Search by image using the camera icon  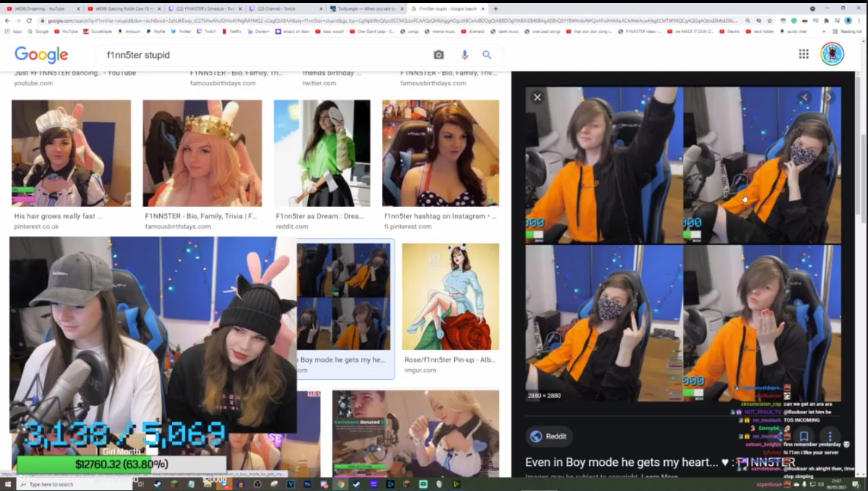(438, 55)
